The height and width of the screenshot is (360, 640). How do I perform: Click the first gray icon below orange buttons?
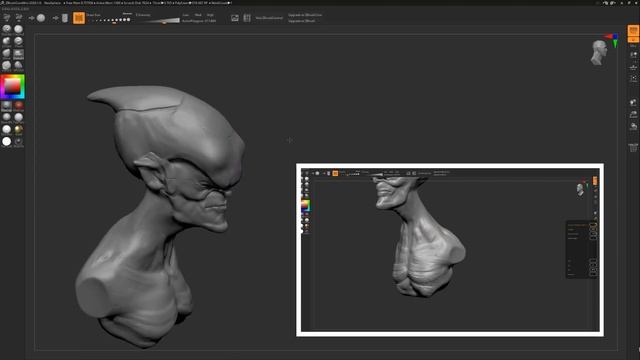coord(633,55)
